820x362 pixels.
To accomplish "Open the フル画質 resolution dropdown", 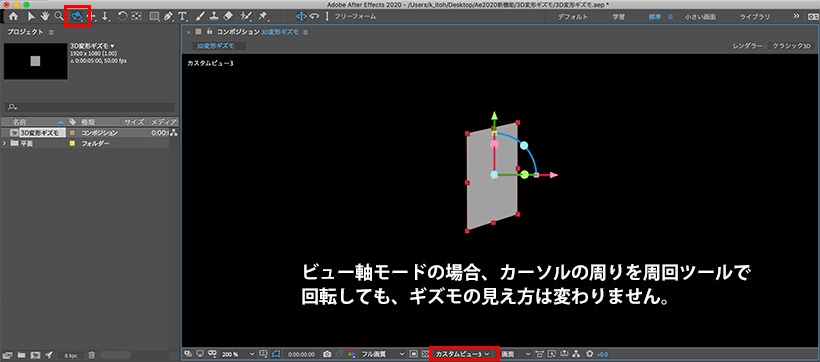I will pos(384,354).
